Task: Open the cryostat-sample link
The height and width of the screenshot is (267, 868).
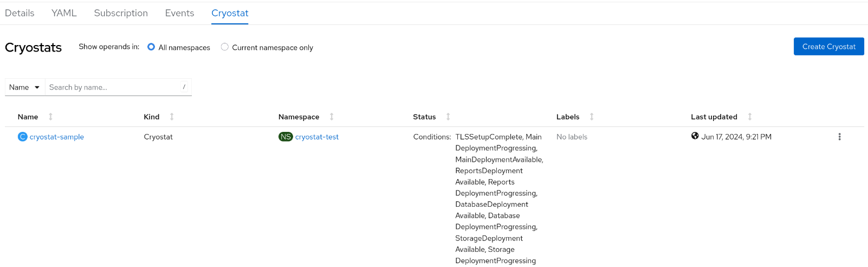Action: pyautogui.click(x=57, y=137)
